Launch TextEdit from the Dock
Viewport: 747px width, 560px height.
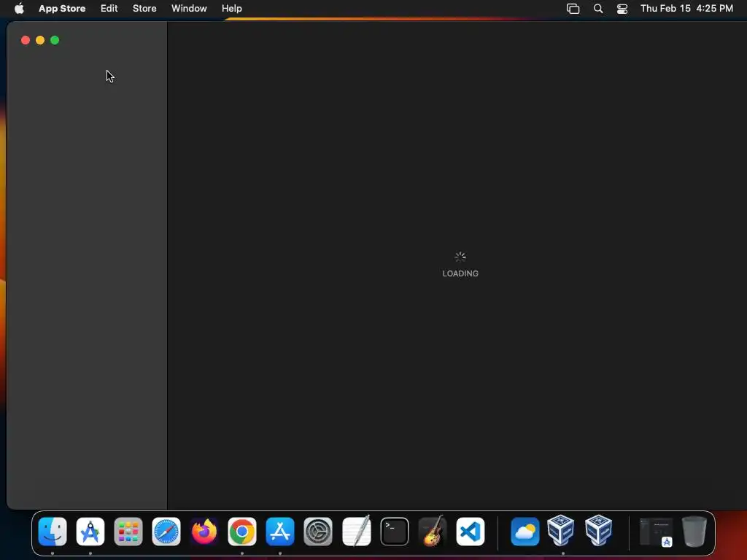click(x=356, y=532)
